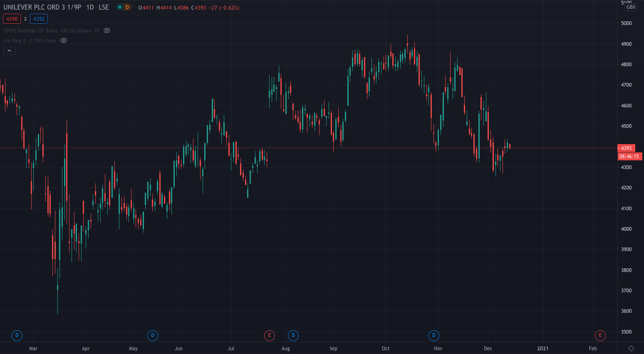Open the dividend marker left of Nov

coord(434,335)
